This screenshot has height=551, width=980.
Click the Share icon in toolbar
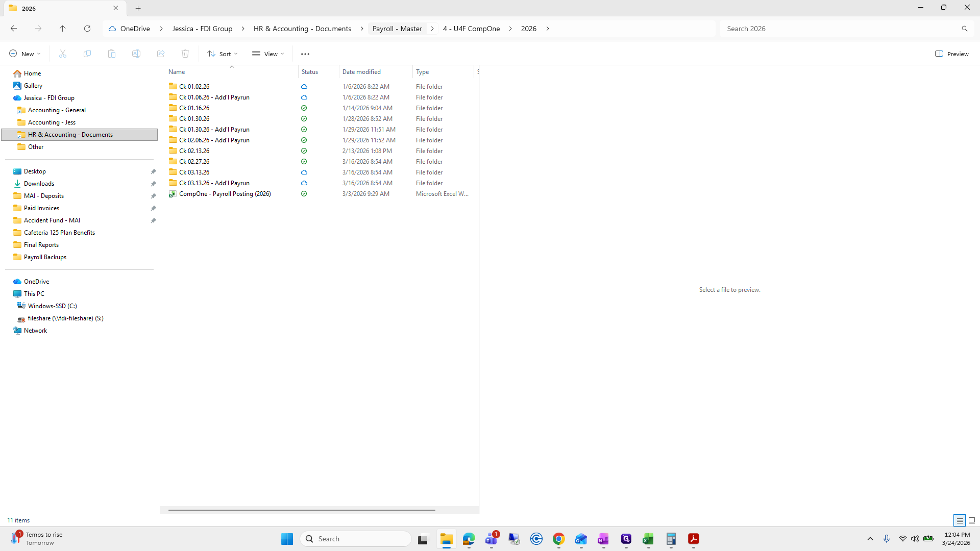(x=161, y=54)
